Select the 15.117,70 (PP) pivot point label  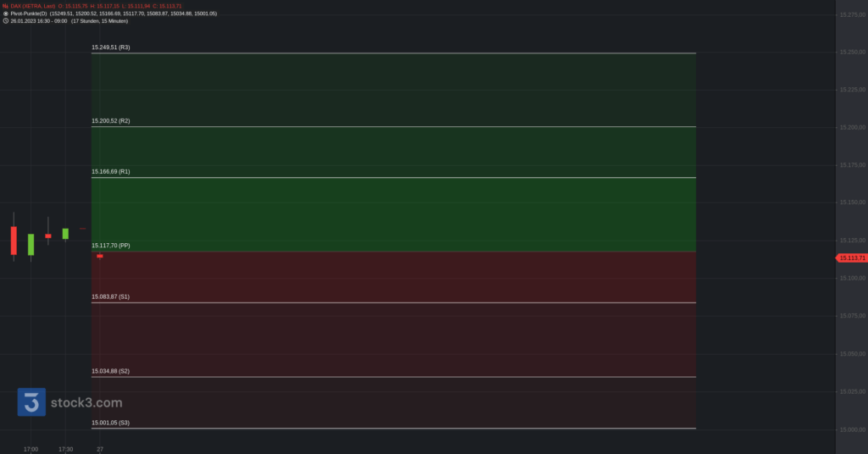tap(111, 246)
